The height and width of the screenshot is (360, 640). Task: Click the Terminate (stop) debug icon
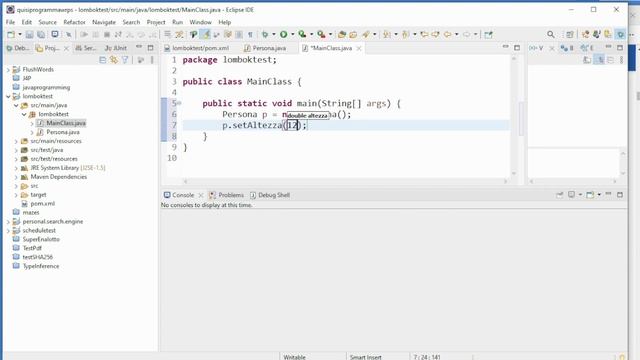tap(107, 35)
